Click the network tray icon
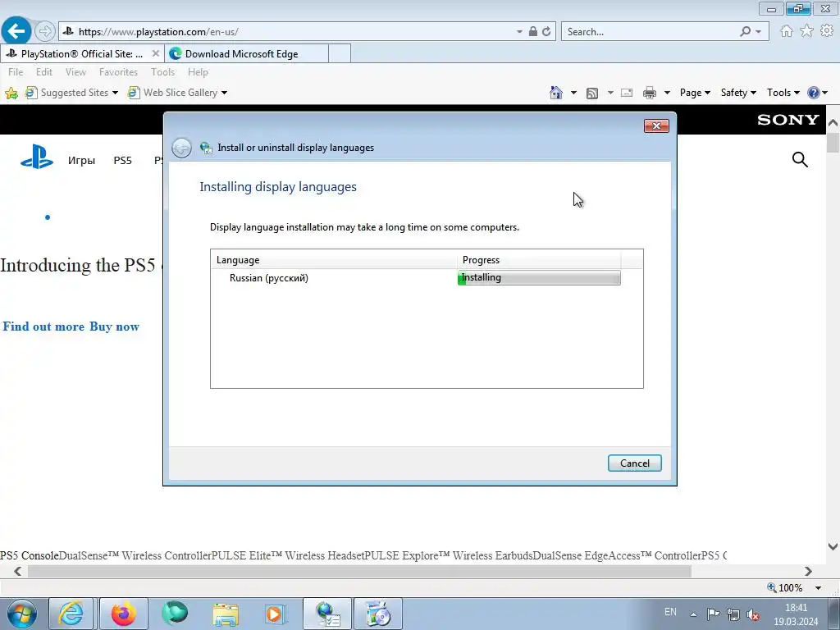Viewport: 840px width, 630px height. coord(733,614)
